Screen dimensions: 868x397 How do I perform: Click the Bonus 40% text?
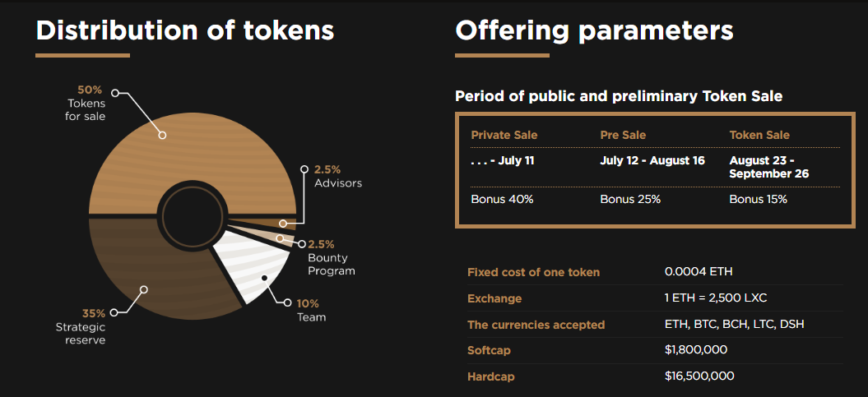point(502,200)
